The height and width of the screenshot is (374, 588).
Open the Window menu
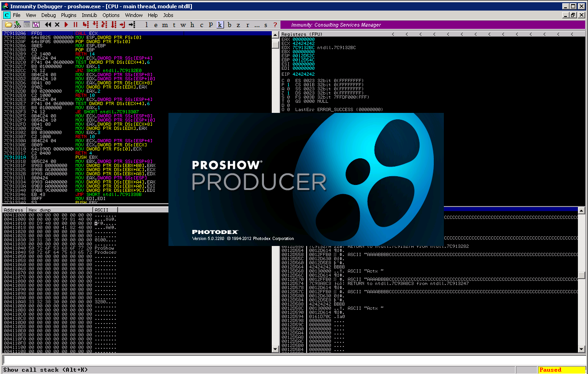pyautogui.click(x=134, y=15)
